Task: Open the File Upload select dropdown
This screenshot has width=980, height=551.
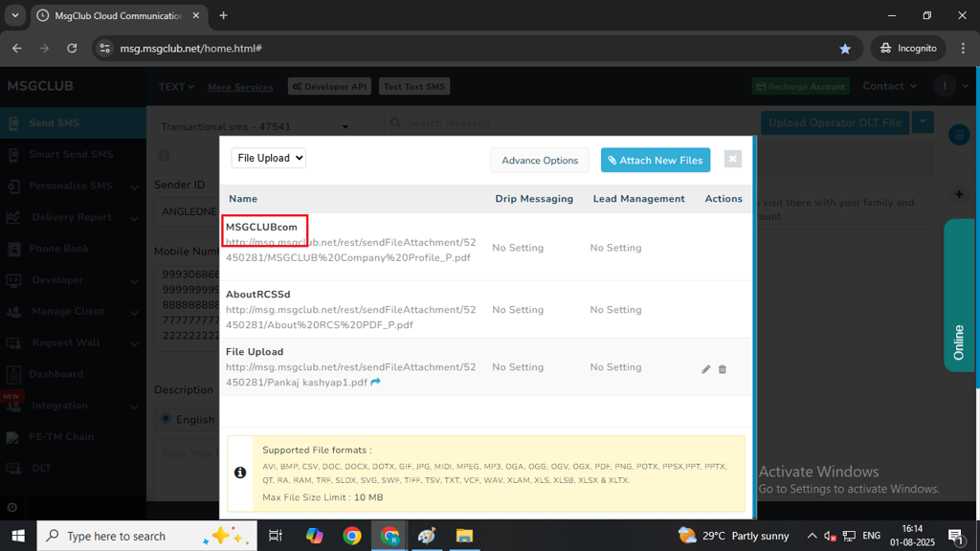Action: (269, 158)
